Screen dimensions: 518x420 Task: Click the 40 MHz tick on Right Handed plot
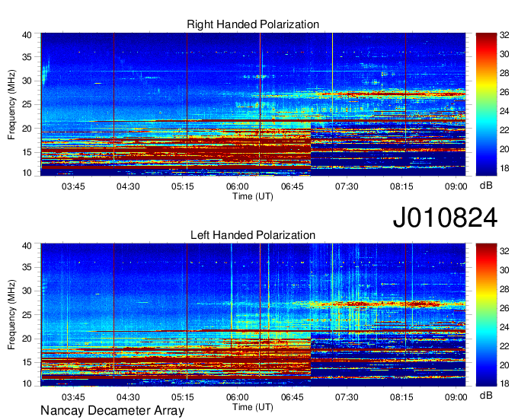click(x=27, y=35)
